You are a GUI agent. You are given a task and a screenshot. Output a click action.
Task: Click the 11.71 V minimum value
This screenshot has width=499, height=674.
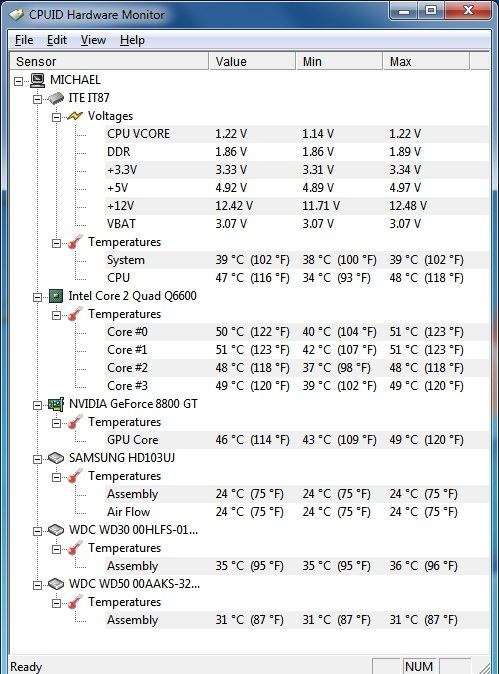321,206
